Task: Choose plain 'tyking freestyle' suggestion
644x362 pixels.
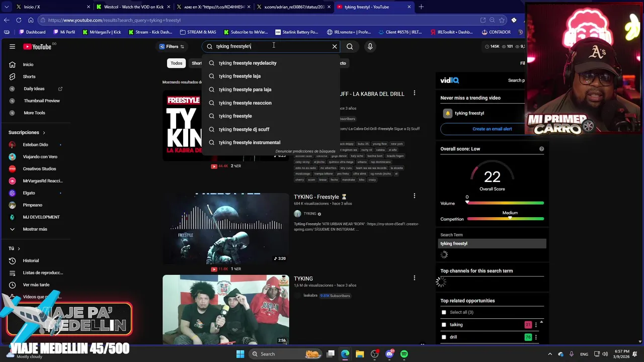Action: (271, 116)
